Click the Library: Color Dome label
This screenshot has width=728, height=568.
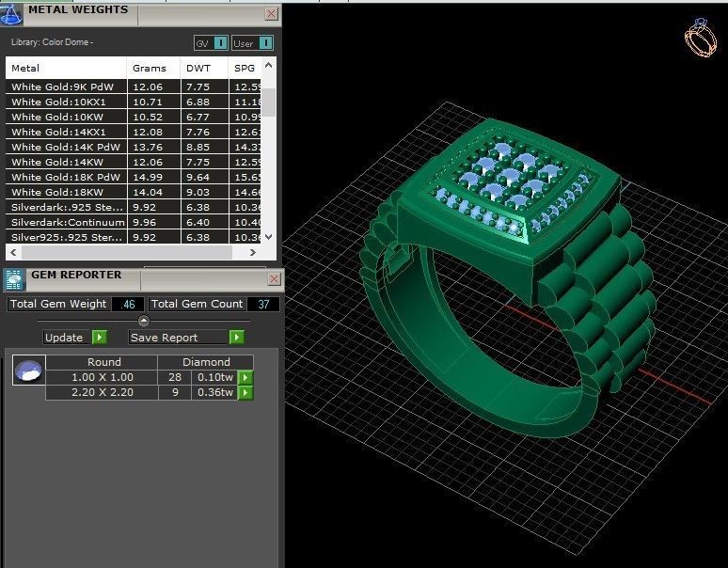tap(52, 42)
